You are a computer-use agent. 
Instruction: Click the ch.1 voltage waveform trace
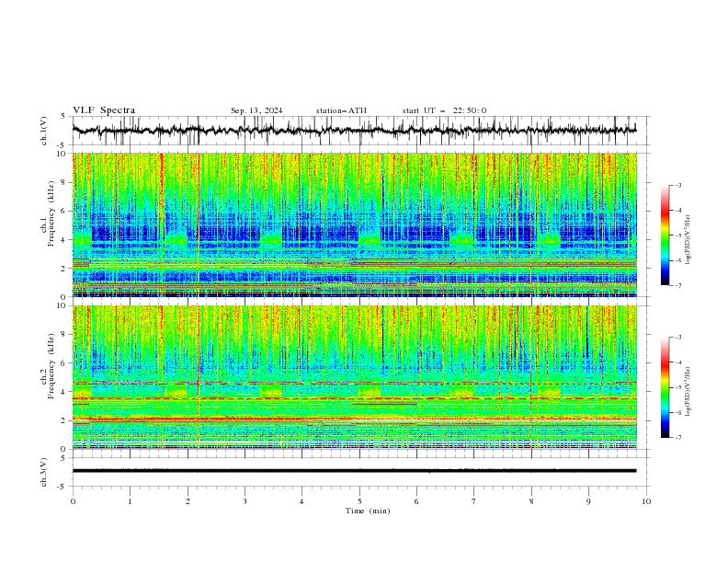pos(354,131)
